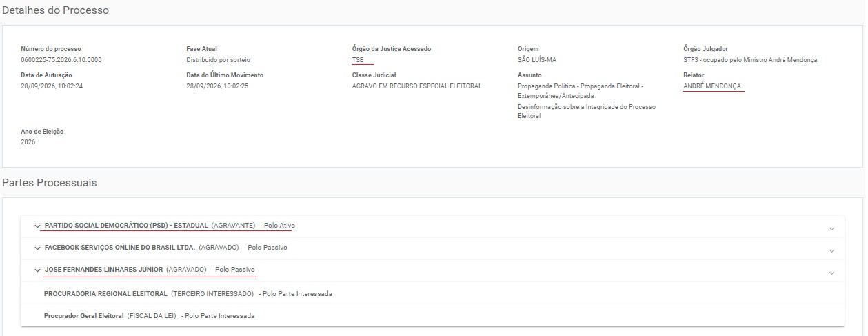Screen dimensions: 868x336
Task: Collapse the Partido Social Democrático row chevron
Action: click(37, 226)
